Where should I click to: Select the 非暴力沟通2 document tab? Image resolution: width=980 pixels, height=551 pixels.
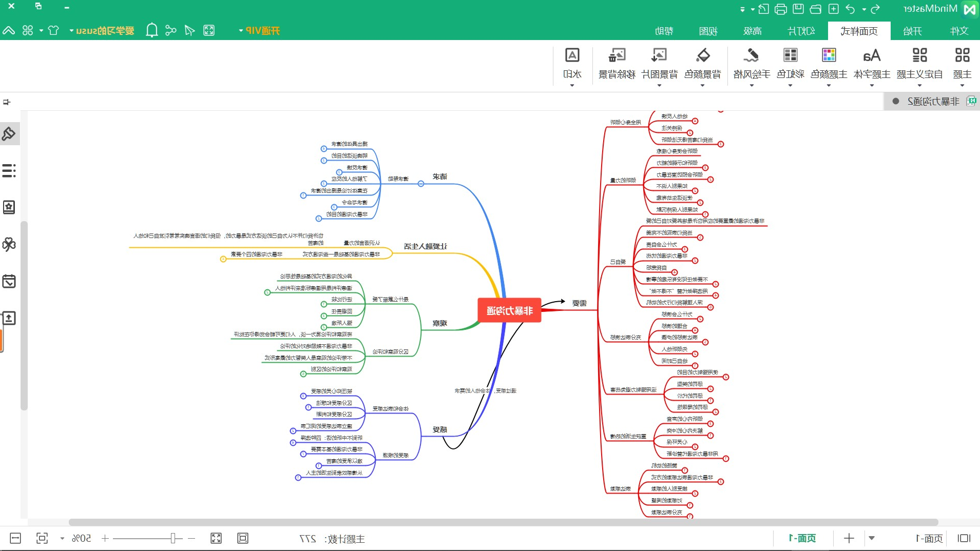[932, 102]
